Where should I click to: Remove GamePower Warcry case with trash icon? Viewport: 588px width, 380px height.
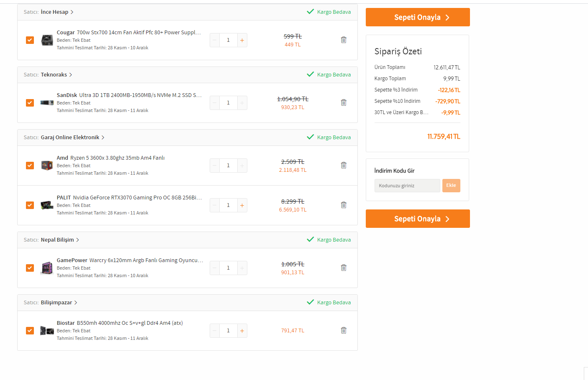coord(344,268)
